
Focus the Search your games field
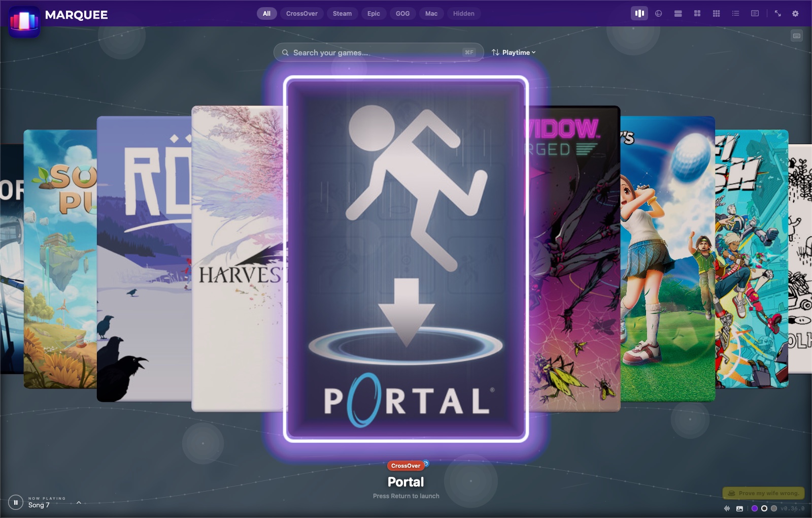click(379, 52)
